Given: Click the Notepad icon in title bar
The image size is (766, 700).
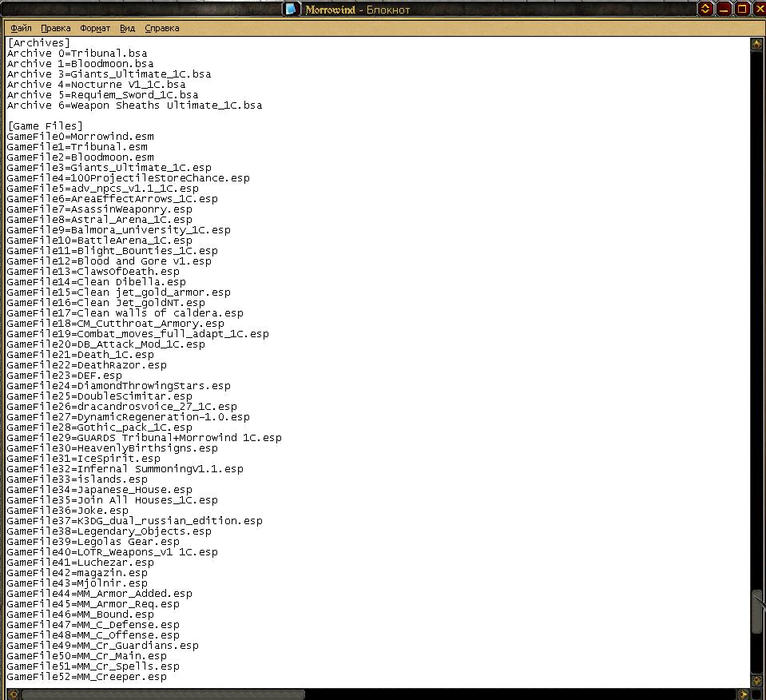Looking at the screenshot, I should click(292, 10).
